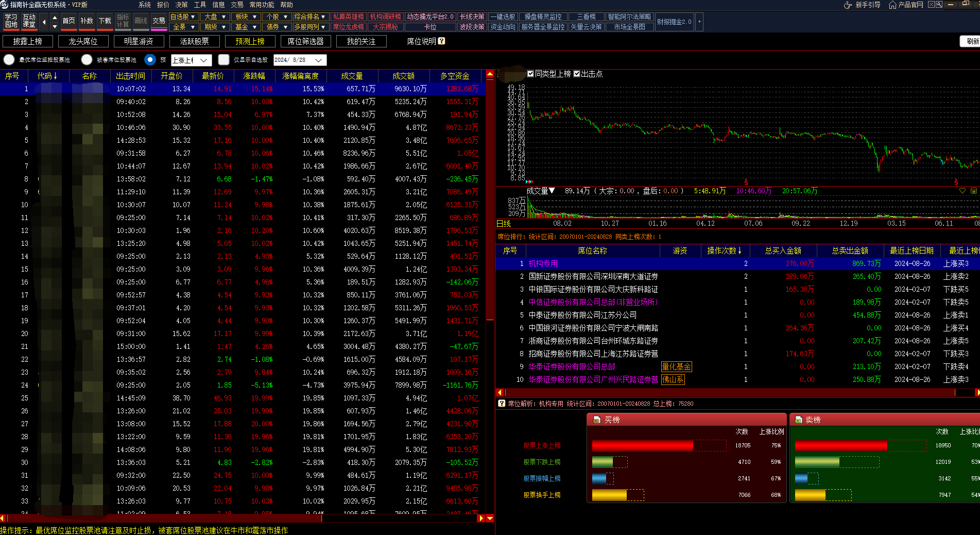Click the orange up-arrow icon above the chart

pyautogui.click(x=490, y=75)
